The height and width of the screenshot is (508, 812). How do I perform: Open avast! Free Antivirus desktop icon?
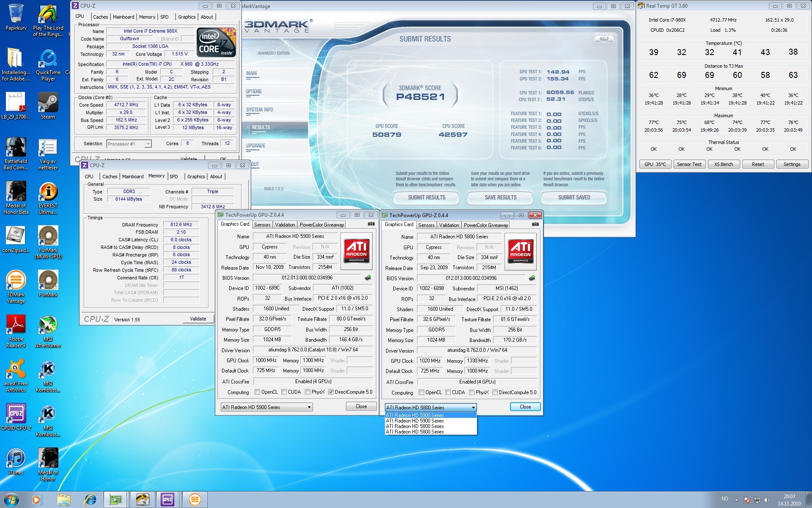(16, 376)
